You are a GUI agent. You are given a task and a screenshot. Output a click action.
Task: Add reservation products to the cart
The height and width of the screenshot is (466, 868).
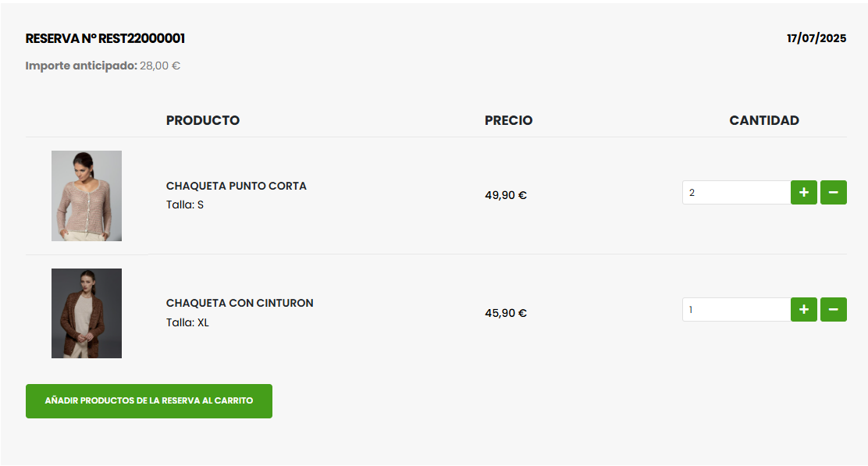coord(149,400)
